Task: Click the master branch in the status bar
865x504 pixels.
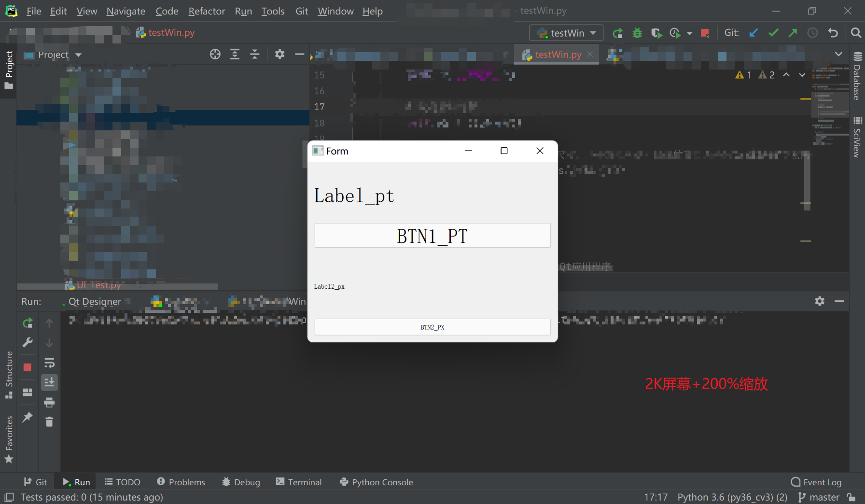Action: pos(823,497)
